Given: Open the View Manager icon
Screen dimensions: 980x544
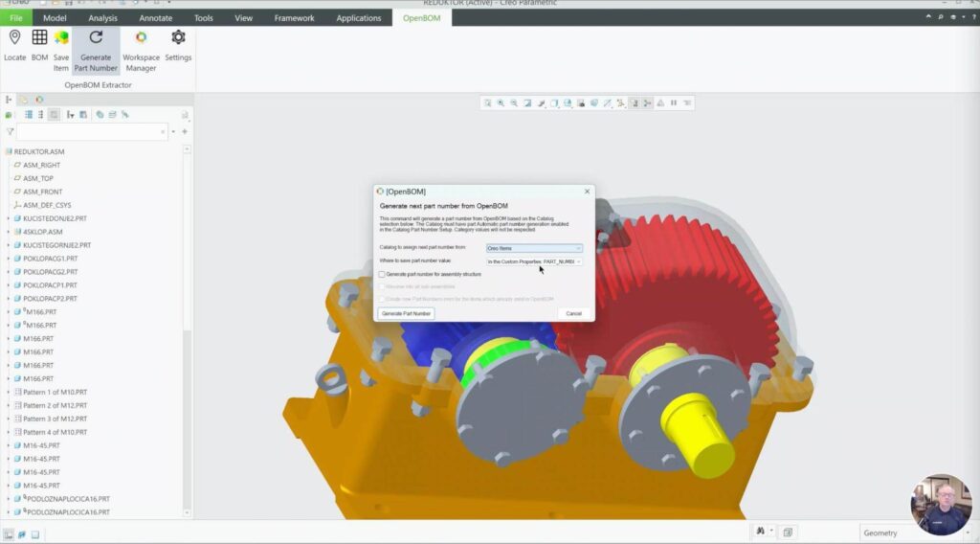Looking at the screenshot, I should pyautogui.click(x=581, y=103).
